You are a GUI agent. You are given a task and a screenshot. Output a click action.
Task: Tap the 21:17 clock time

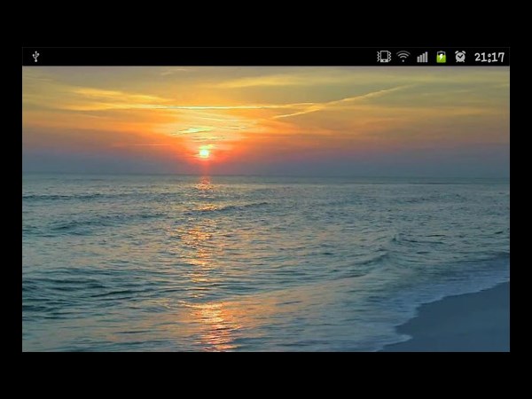tap(489, 57)
